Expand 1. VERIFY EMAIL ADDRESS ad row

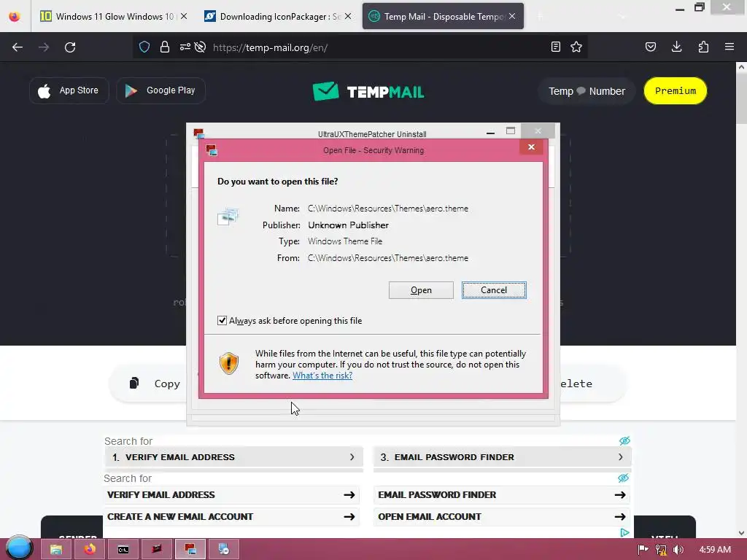click(x=234, y=457)
